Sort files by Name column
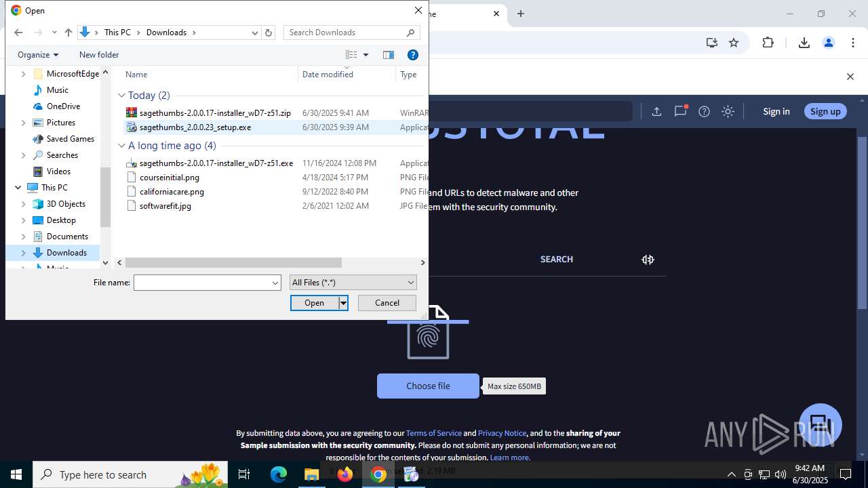This screenshot has height=488, width=868. (x=136, y=75)
